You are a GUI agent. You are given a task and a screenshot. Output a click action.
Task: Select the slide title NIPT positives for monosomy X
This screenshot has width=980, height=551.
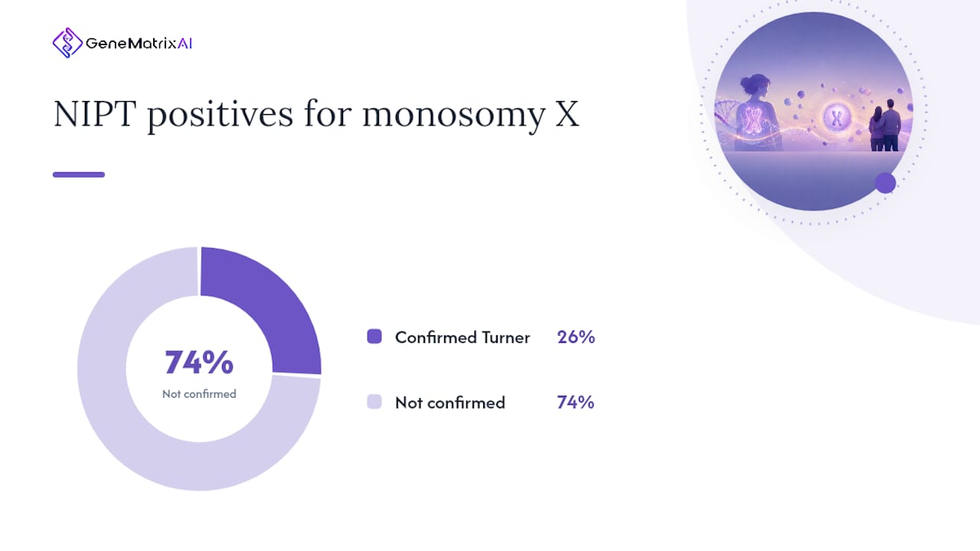(x=316, y=115)
